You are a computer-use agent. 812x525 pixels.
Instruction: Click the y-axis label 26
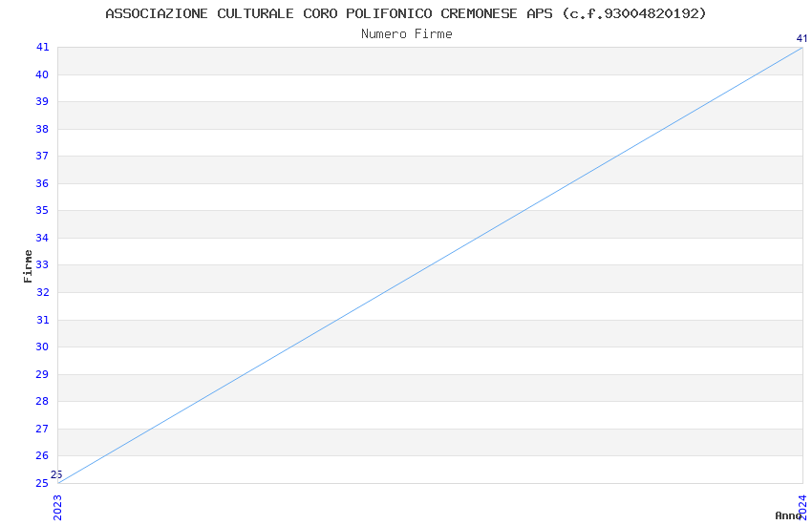coord(42,455)
